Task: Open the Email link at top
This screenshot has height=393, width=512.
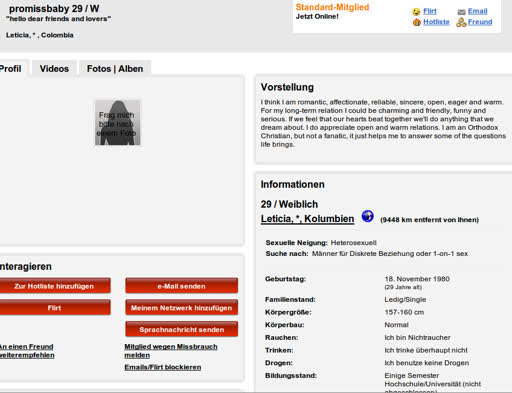Action: tap(477, 11)
